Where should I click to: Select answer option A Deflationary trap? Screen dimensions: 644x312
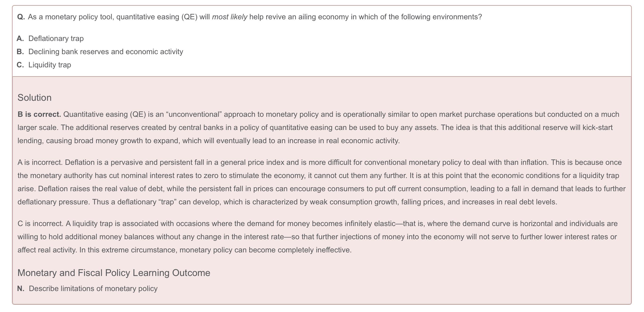(x=50, y=38)
